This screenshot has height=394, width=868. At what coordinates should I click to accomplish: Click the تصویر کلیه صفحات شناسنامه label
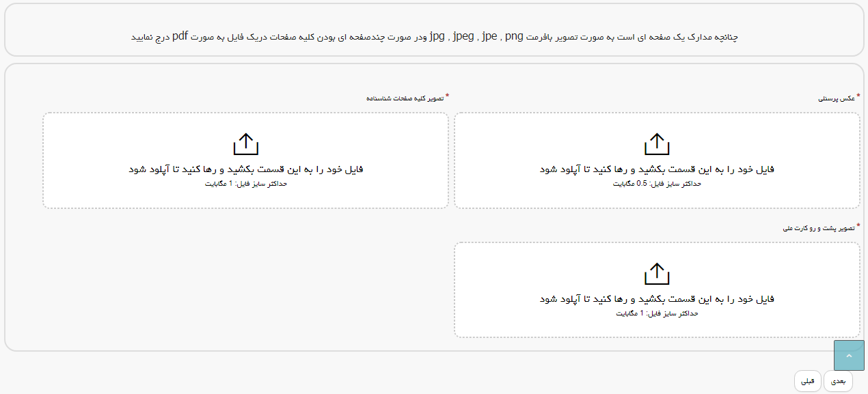[x=405, y=98]
